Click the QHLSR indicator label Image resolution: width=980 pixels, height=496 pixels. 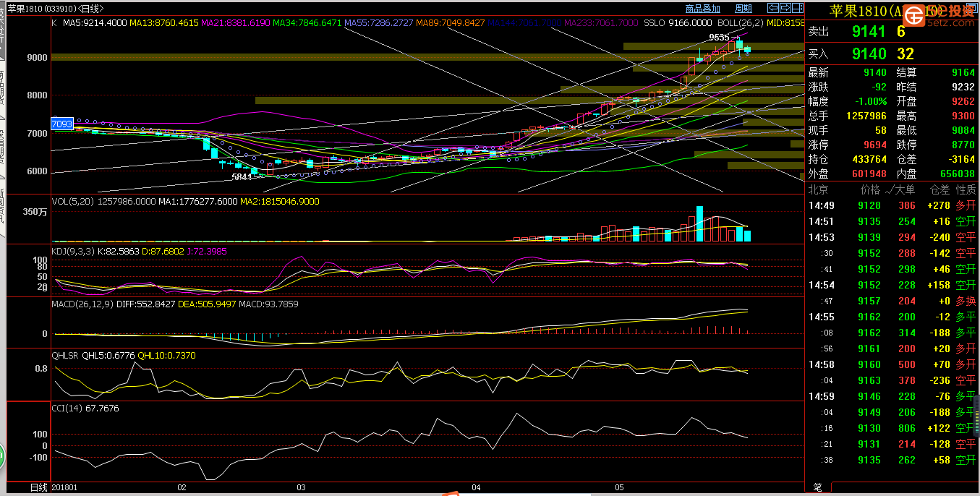65,356
